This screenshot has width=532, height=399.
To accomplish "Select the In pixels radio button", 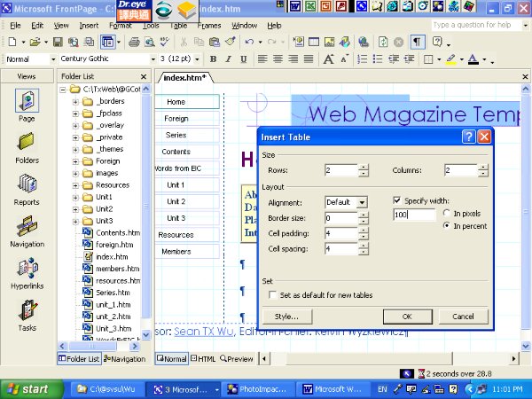I will click(x=447, y=214).
